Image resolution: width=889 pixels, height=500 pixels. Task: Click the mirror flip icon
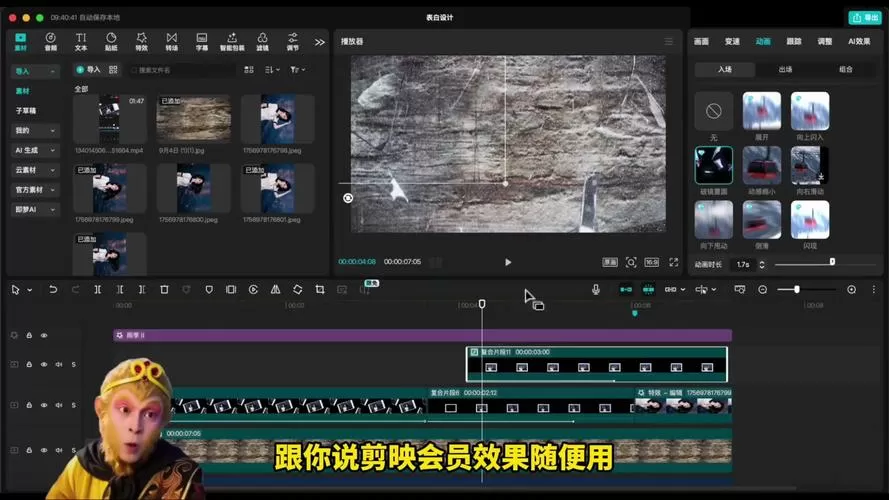tap(275, 290)
